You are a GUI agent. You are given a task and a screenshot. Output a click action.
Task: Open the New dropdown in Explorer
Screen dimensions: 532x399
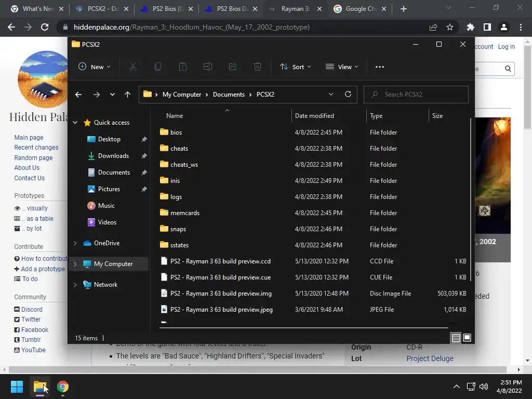click(x=95, y=67)
